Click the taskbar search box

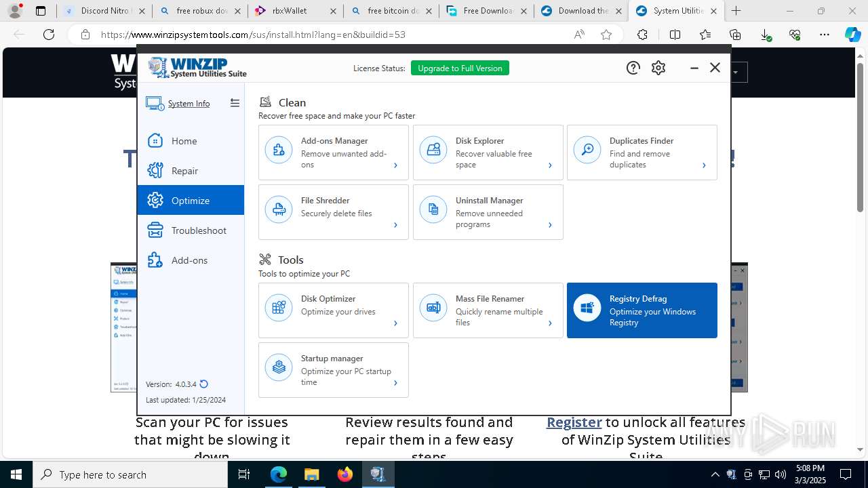coord(130,474)
